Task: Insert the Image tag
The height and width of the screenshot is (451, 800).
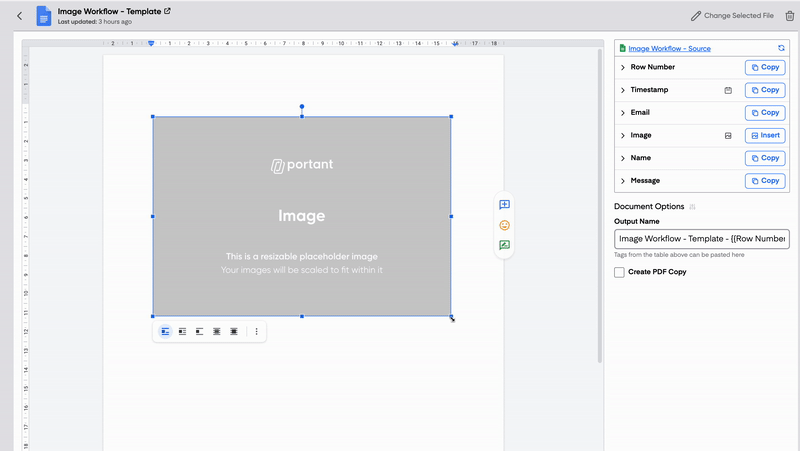Action: coord(765,135)
